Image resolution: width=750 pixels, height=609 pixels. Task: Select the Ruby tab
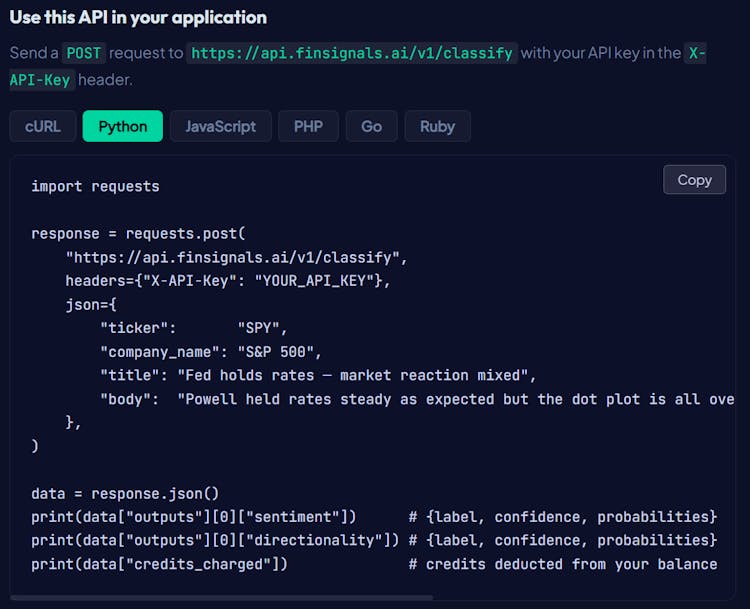tap(437, 126)
